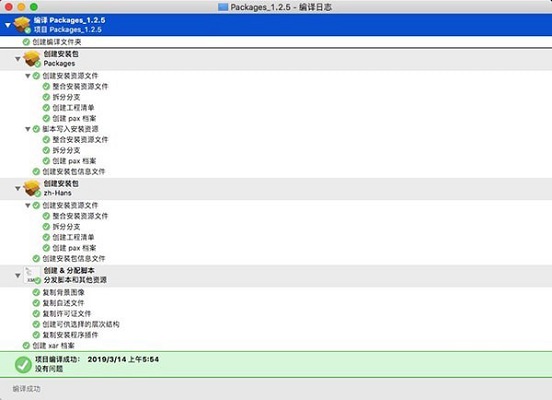
Task: Click the large green success checkmark icon
Action: (x=23, y=364)
